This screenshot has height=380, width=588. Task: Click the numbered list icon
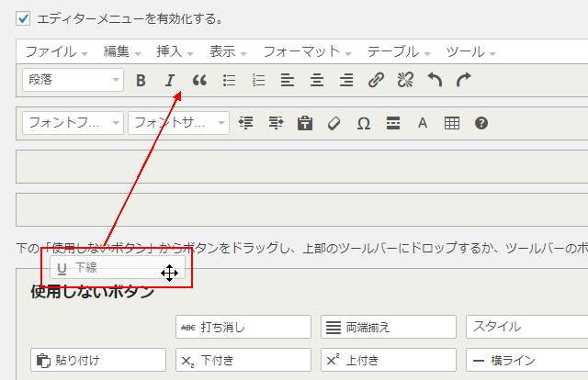[x=258, y=80]
